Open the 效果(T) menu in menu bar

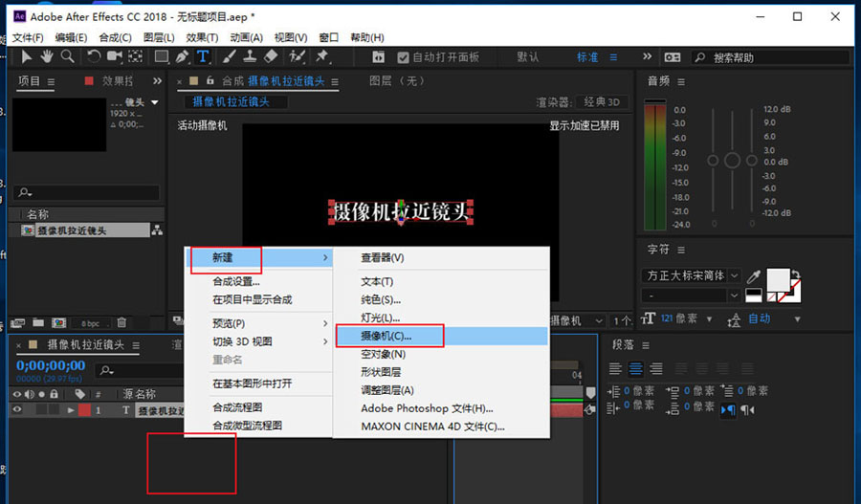click(202, 37)
